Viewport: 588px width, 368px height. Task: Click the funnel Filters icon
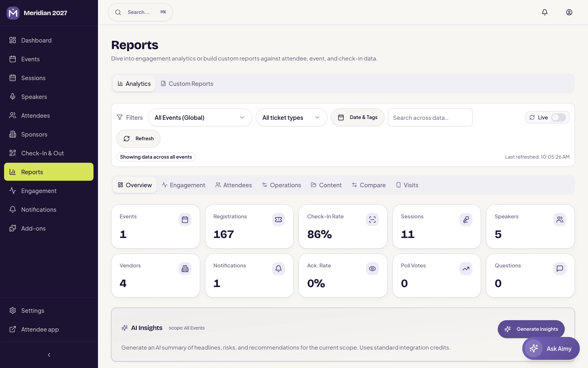[x=120, y=118]
